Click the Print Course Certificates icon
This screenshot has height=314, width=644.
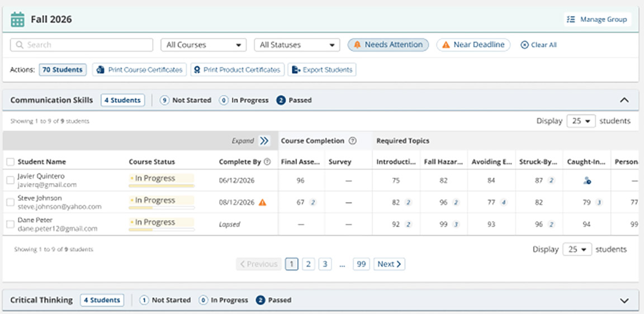(100, 70)
